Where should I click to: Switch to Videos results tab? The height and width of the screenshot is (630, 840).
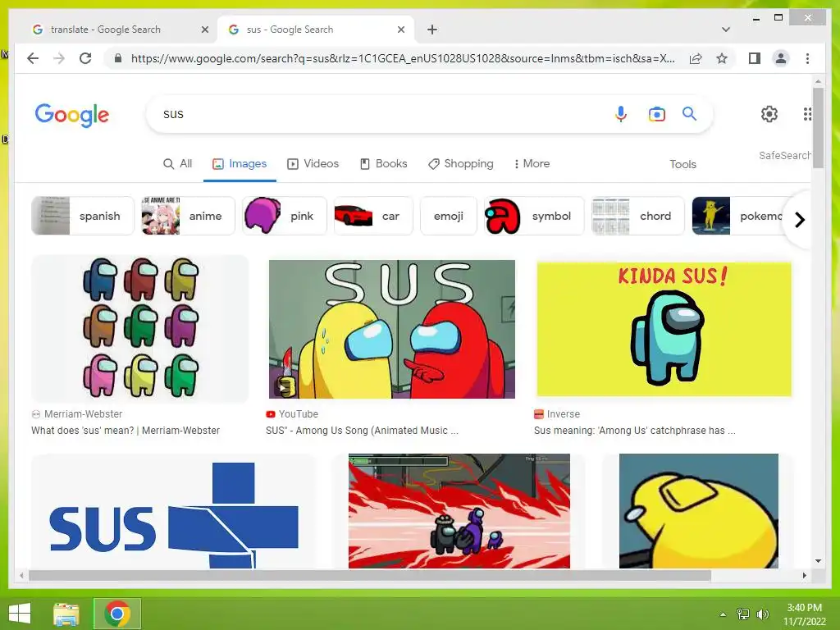pyautogui.click(x=313, y=163)
